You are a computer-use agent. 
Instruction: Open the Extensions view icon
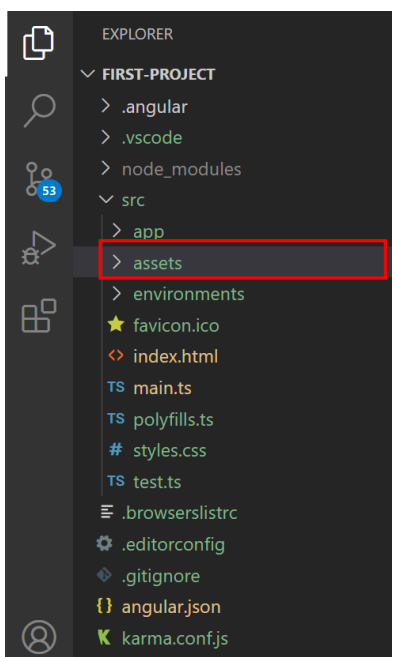(39, 316)
